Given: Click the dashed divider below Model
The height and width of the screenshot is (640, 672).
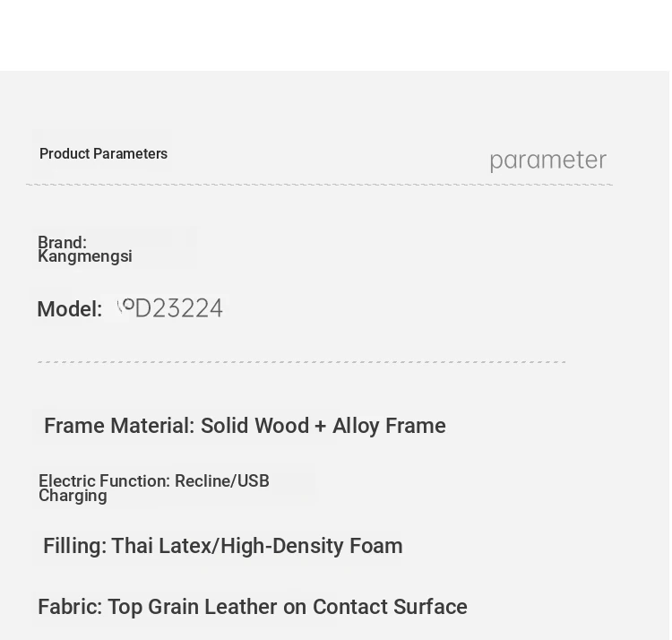Looking at the screenshot, I should (302, 362).
